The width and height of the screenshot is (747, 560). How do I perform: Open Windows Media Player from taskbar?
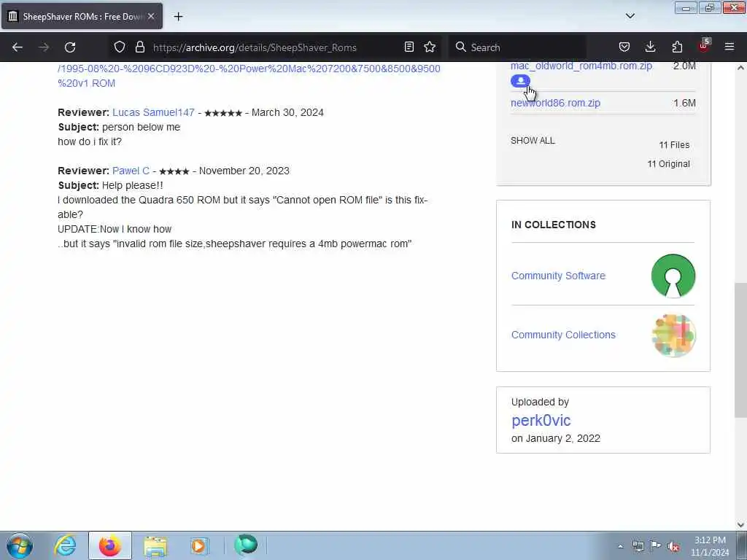[199, 545]
